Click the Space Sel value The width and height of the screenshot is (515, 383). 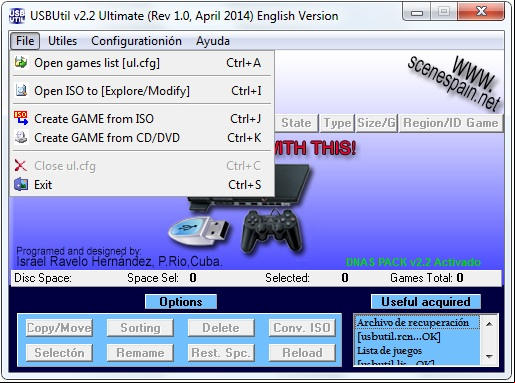coord(193,278)
